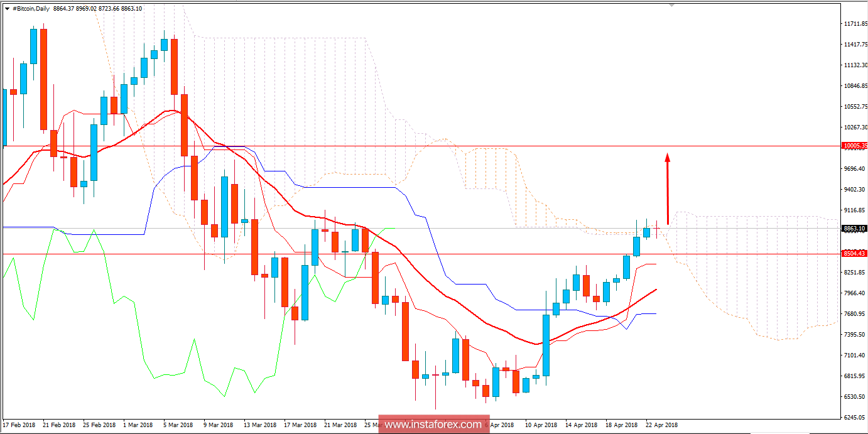Click price axis label 9116.85
868x434 pixels.
(x=856, y=210)
